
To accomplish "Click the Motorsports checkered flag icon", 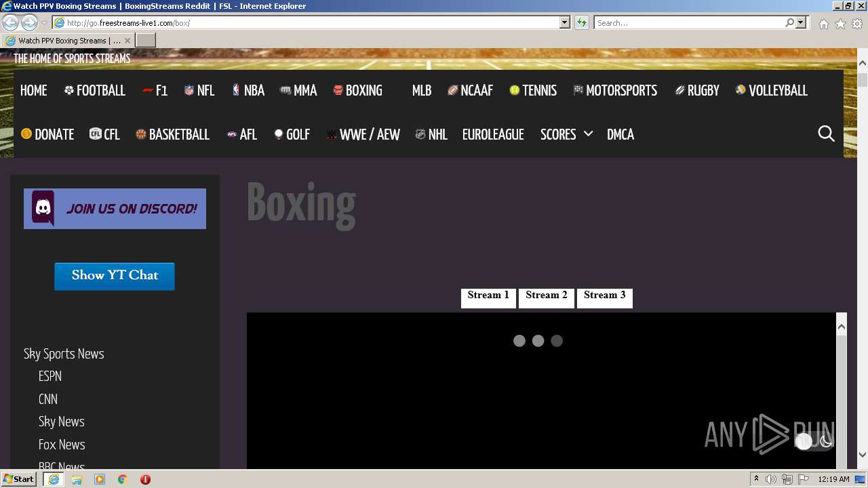I will 578,90.
